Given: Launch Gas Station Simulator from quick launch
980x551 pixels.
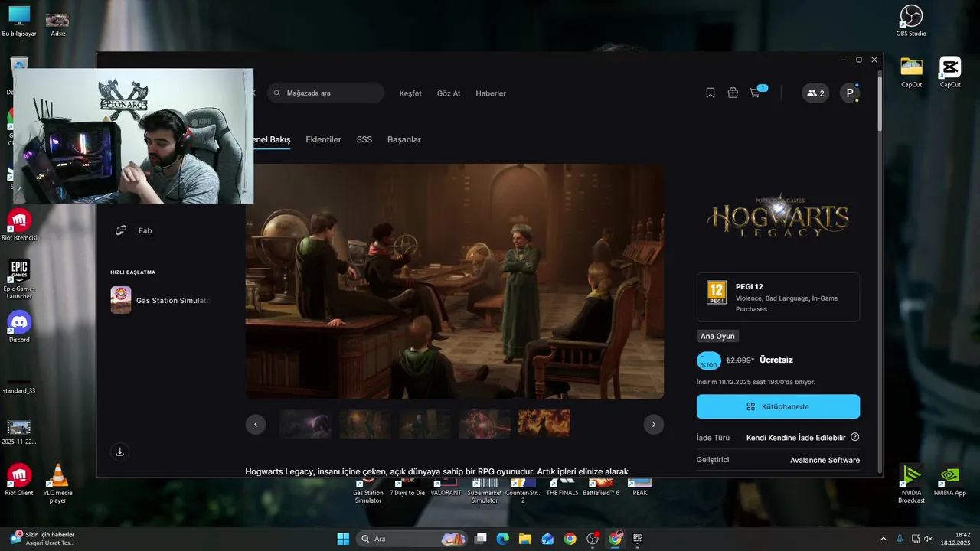Looking at the screenshot, I should point(161,300).
